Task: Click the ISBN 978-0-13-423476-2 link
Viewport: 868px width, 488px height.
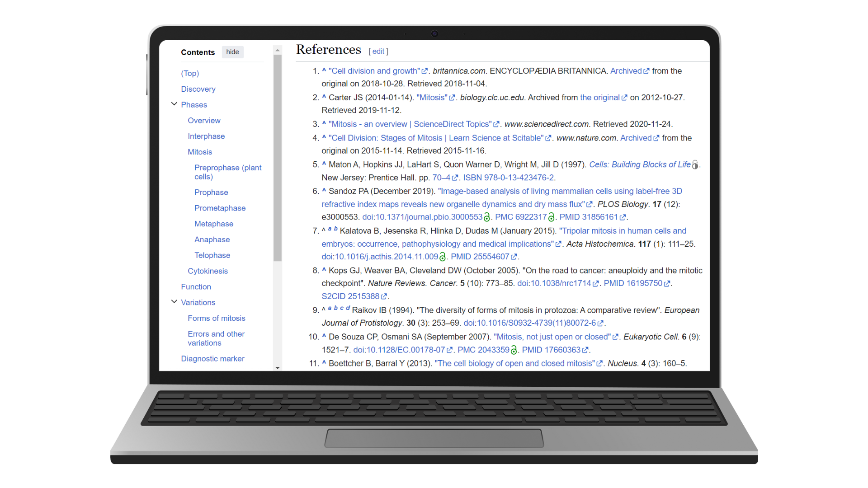Action: (x=508, y=178)
